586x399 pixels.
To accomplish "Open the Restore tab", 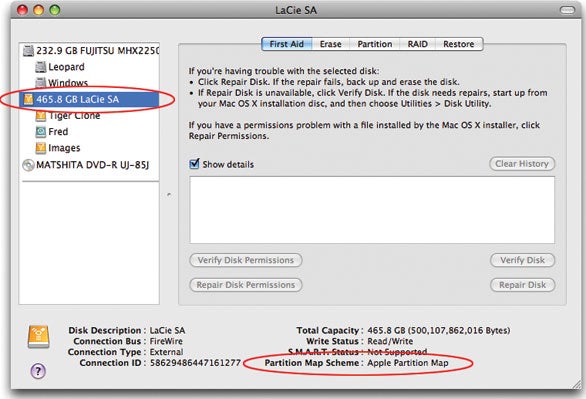I will 459,44.
